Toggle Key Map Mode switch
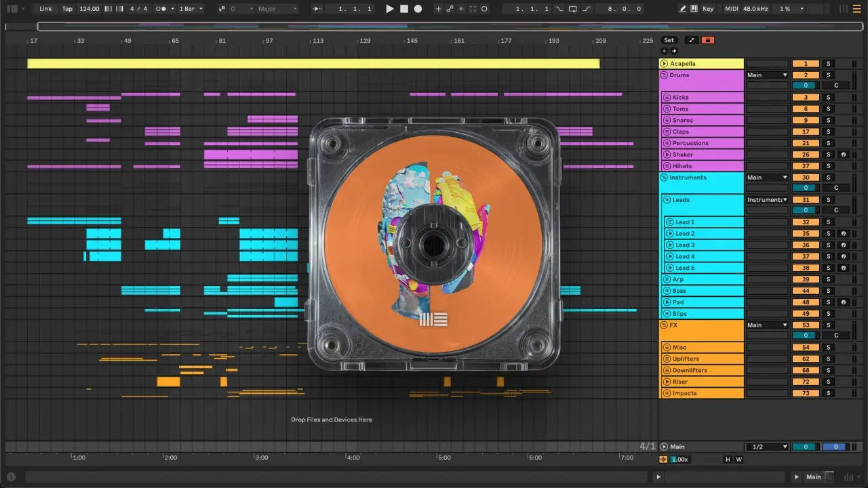The image size is (868, 488). (x=708, y=9)
